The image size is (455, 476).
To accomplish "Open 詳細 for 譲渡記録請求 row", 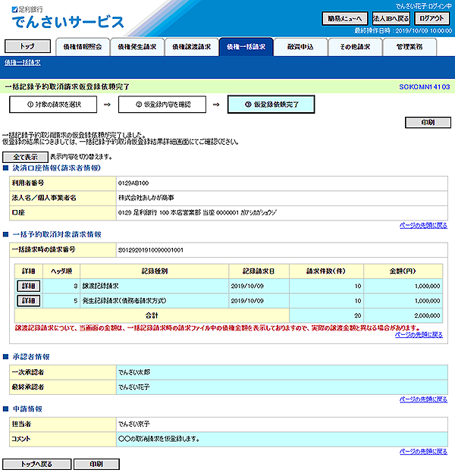I will (29, 286).
